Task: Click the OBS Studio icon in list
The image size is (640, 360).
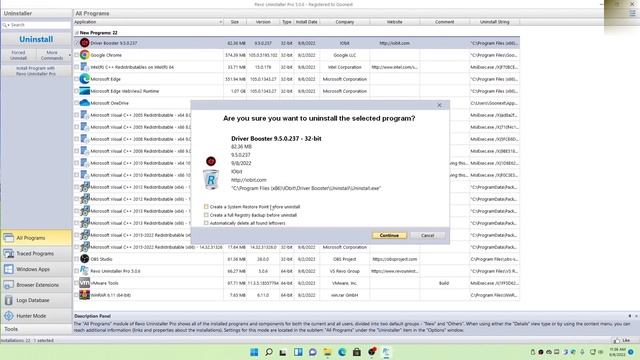Action: 84,259
